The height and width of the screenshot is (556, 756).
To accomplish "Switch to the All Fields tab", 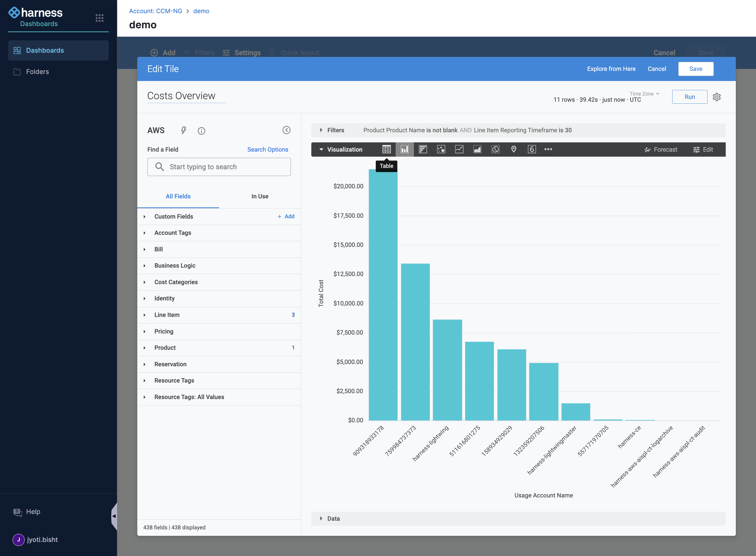I will (x=178, y=196).
